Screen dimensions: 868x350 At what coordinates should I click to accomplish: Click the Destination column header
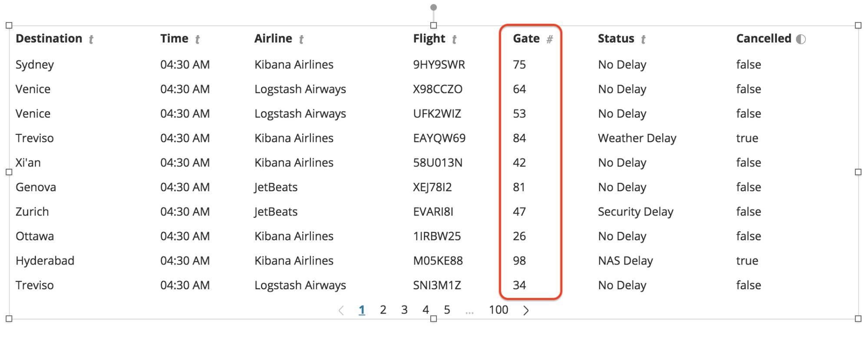[x=49, y=39]
